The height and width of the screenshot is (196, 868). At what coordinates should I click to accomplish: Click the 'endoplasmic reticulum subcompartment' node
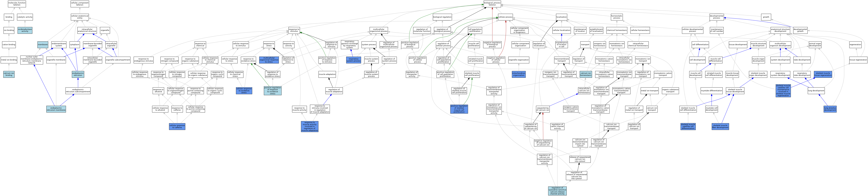pyautogui.click(x=78, y=91)
